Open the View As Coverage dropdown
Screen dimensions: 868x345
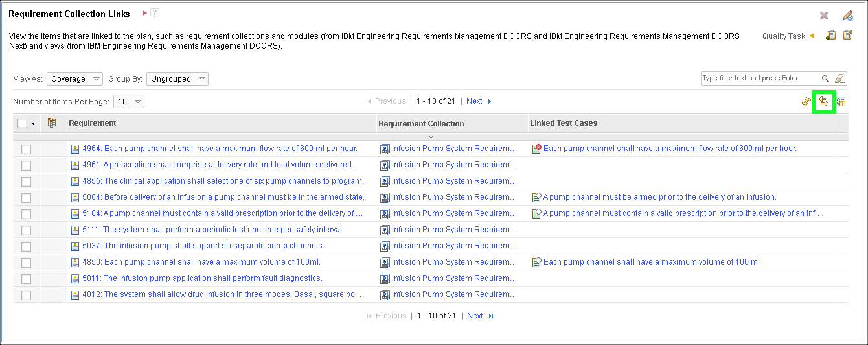[x=74, y=79]
